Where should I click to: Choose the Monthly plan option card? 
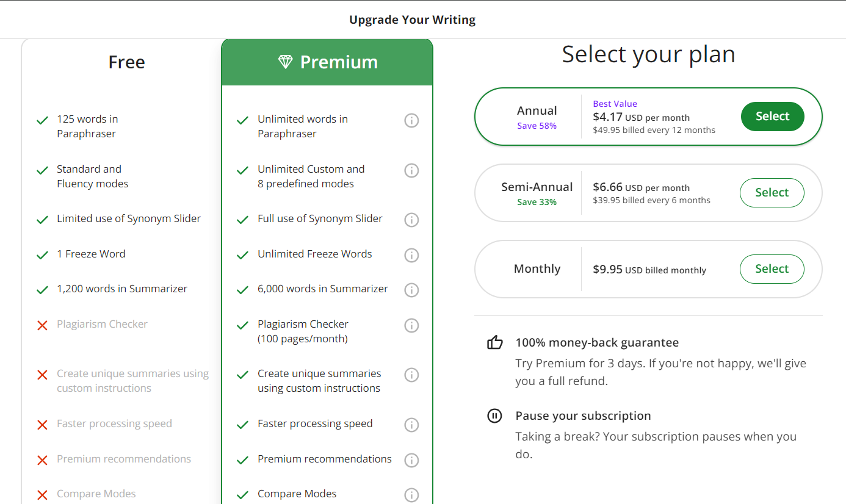(x=537, y=269)
